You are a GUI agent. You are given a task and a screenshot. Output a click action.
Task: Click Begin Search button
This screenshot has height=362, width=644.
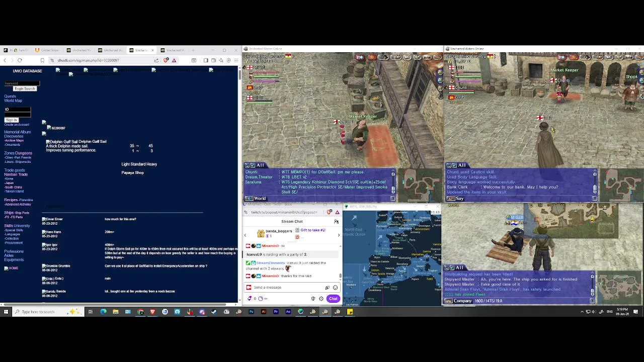(25, 89)
